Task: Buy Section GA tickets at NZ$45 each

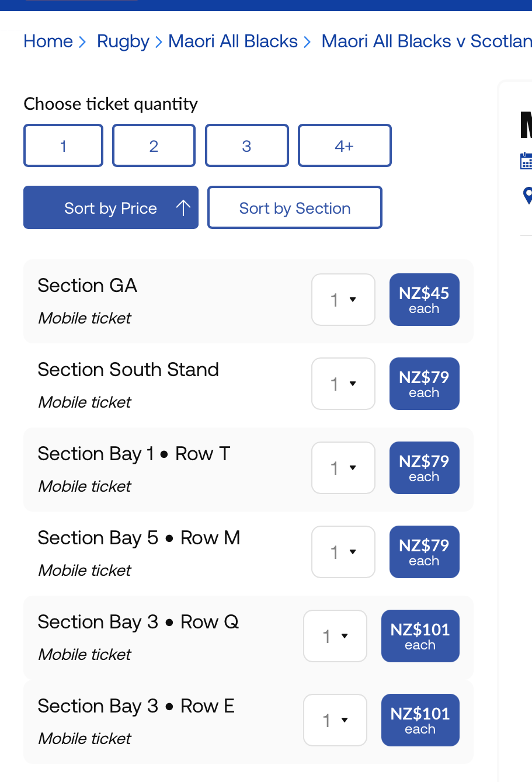Action: coord(424,300)
